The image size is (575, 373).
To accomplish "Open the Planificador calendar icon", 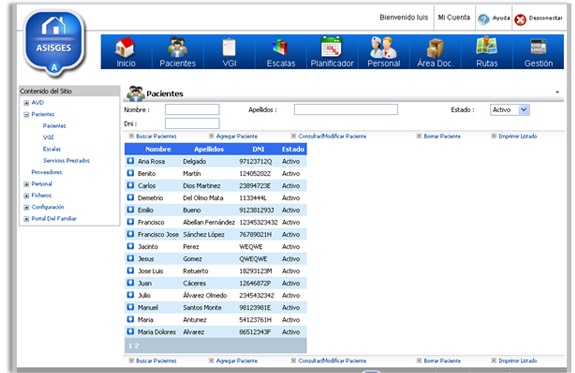I will pos(332,47).
